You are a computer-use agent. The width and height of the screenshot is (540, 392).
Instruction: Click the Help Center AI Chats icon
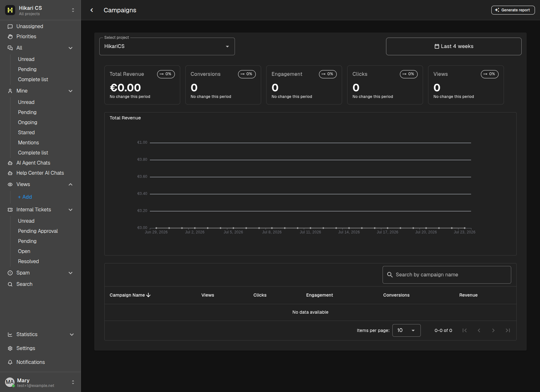[10, 173]
